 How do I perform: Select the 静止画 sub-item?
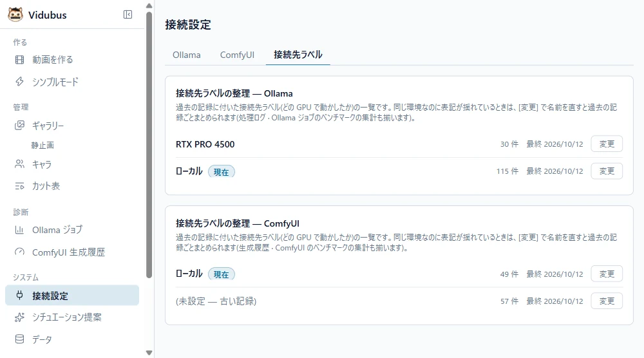pyautogui.click(x=43, y=146)
